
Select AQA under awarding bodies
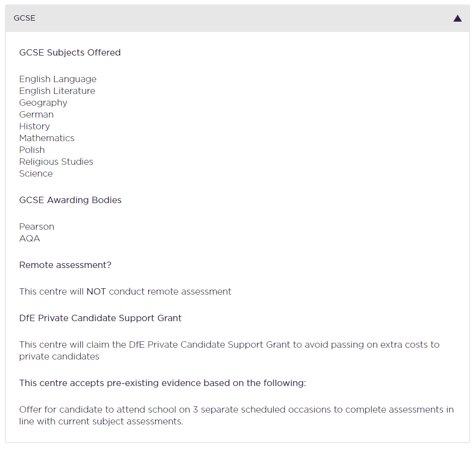[30, 239]
